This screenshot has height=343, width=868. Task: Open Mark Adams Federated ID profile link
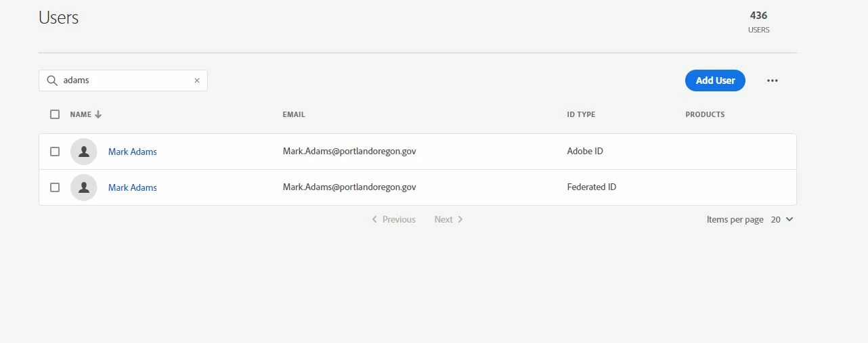133,187
